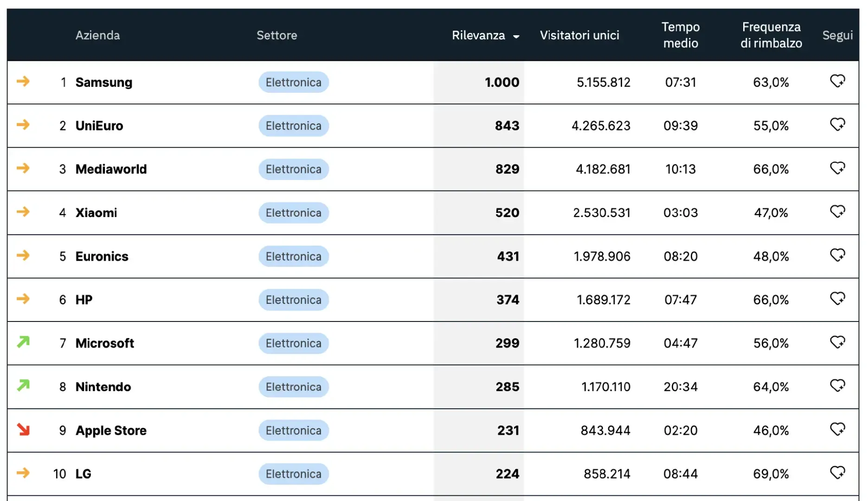Click the Azienda column header
The image size is (868, 501).
(x=97, y=35)
